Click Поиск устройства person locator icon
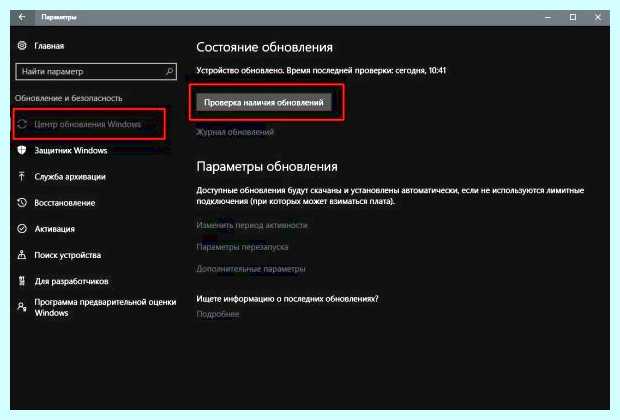 (22, 255)
